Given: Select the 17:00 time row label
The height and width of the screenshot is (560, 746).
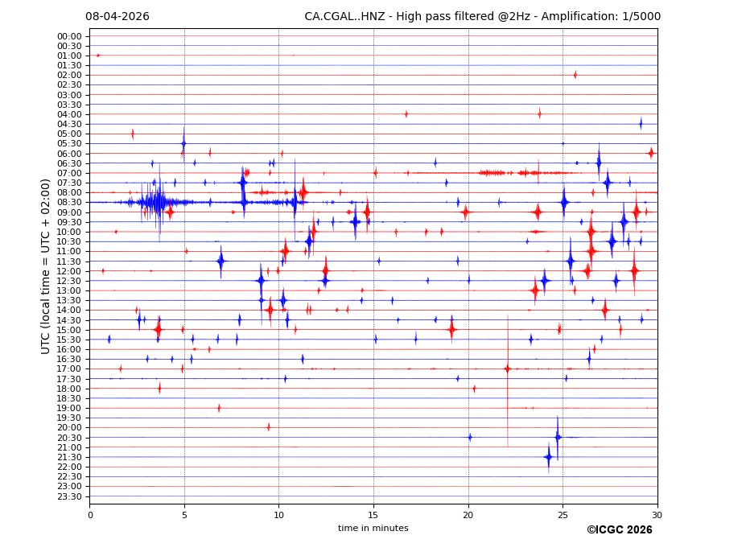Looking at the screenshot, I should pyautogui.click(x=69, y=369).
